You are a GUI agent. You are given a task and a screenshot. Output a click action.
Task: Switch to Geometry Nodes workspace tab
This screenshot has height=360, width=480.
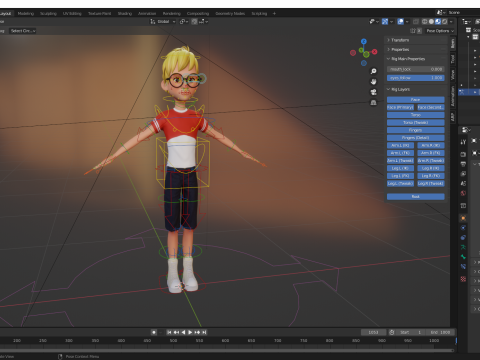[230, 13]
